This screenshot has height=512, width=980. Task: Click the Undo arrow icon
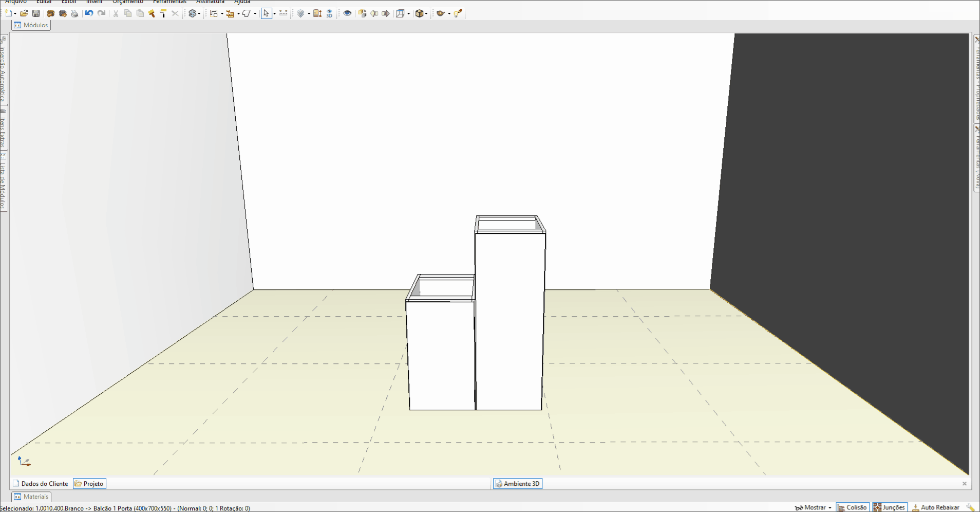(89, 13)
